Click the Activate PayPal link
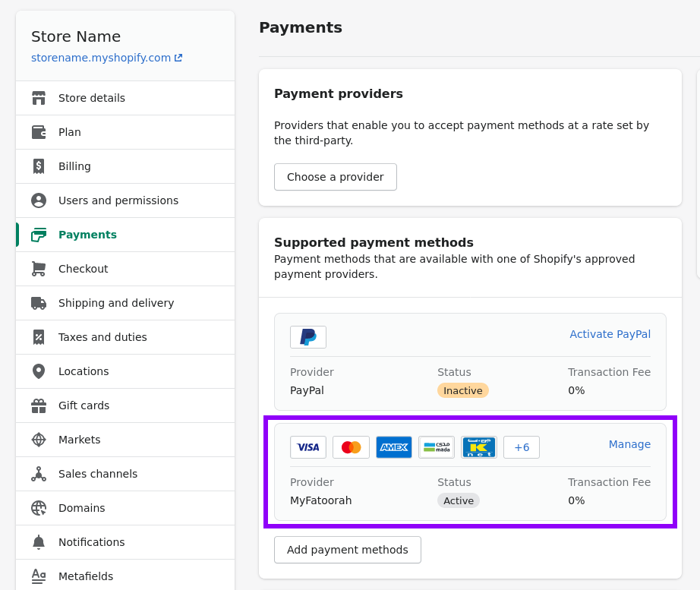This screenshot has height=590, width=700. point(610,334)
